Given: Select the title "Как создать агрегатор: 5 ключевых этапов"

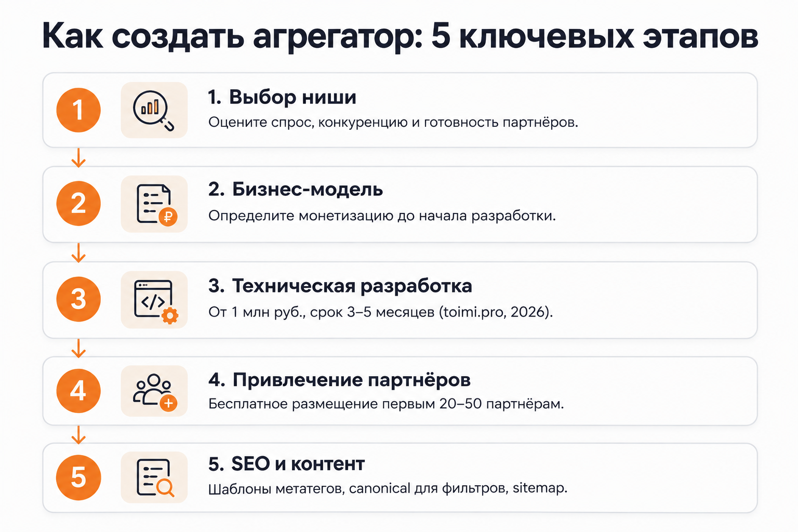Looking at the screenshot, I should (400, 36).
